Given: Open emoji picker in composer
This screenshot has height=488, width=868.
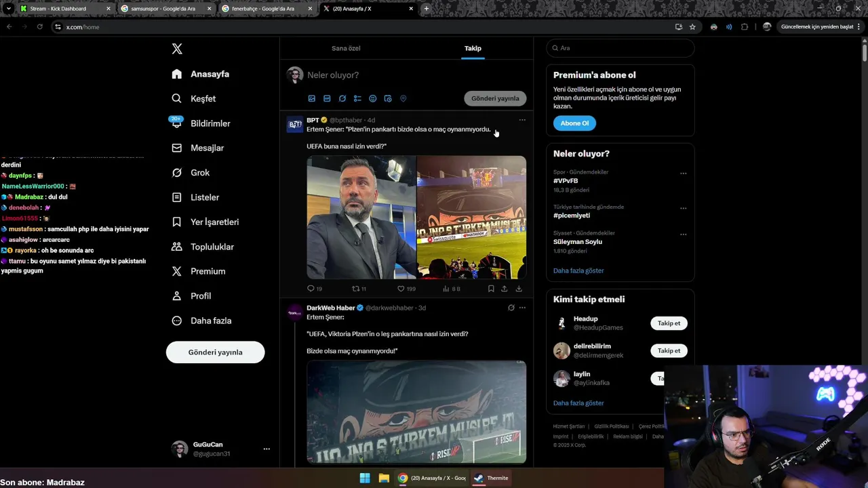Looking at the screenshot, I should pos(373,98).
